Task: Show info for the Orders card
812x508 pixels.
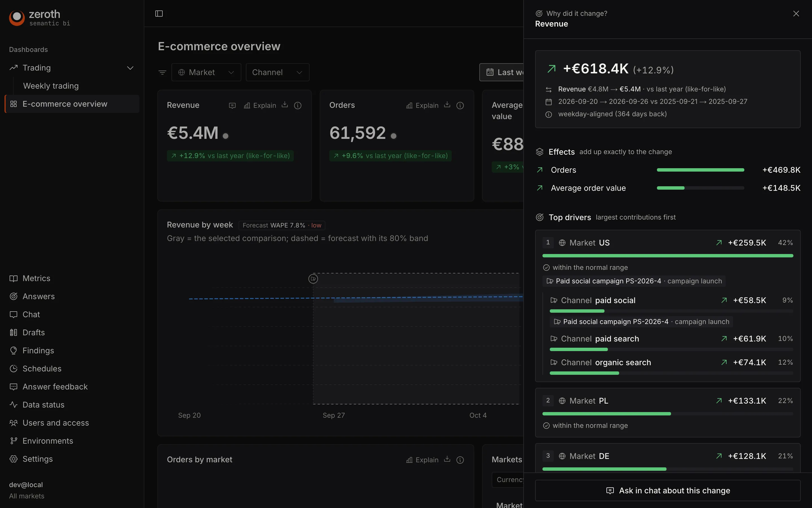Action: click(x=460, y=106)
